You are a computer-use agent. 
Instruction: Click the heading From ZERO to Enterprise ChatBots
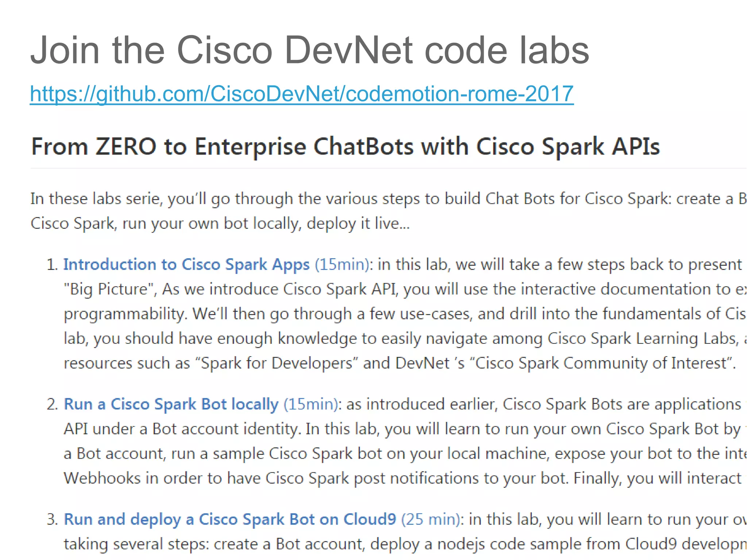click(345, 147)
